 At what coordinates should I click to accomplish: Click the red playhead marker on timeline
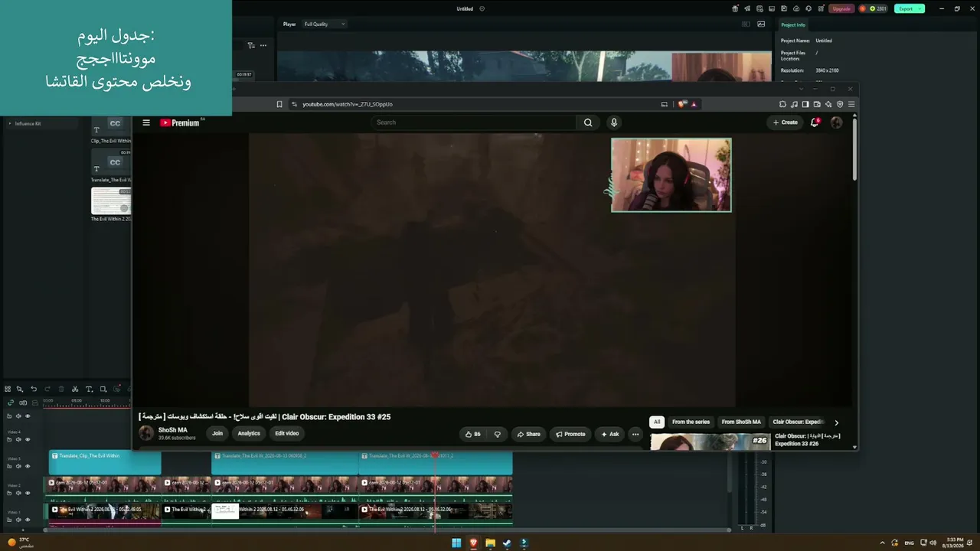tap(435, 455)
